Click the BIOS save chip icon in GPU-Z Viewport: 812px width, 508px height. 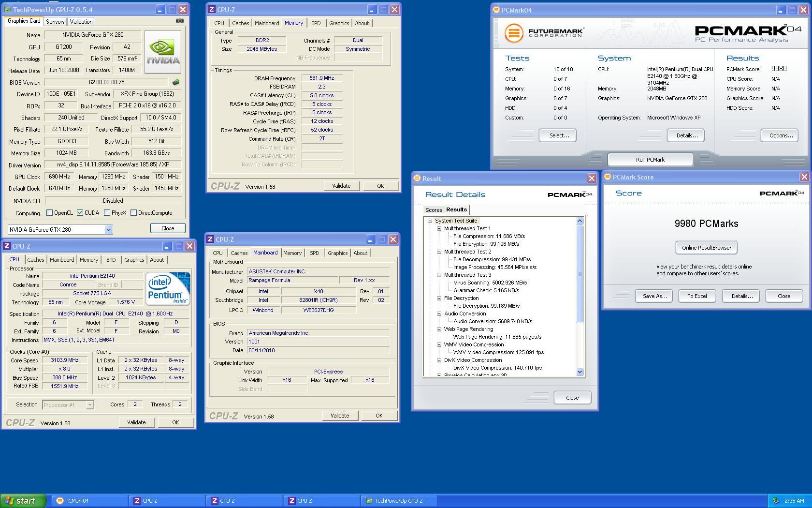tap(176, 82)
